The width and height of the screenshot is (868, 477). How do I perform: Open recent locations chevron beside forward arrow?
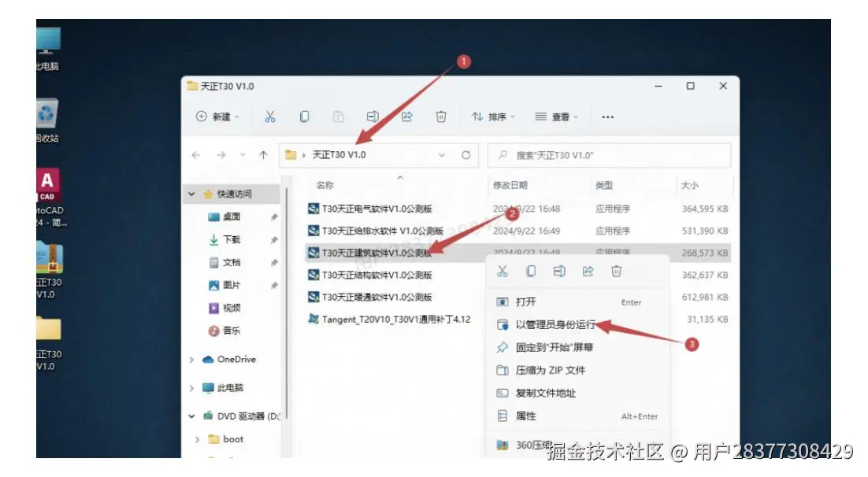(x=243, y=155)
